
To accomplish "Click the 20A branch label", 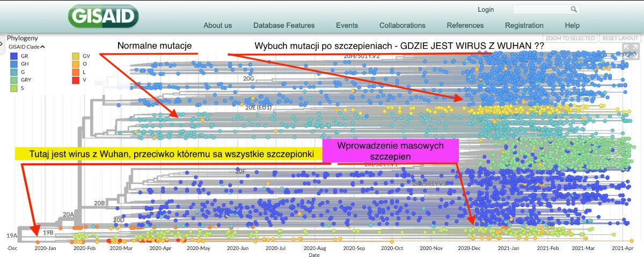I will (69, 214).
